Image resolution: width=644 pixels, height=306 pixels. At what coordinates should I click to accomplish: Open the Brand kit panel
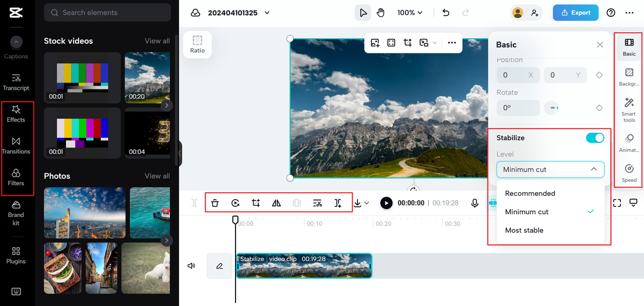[x=16, y=213]
